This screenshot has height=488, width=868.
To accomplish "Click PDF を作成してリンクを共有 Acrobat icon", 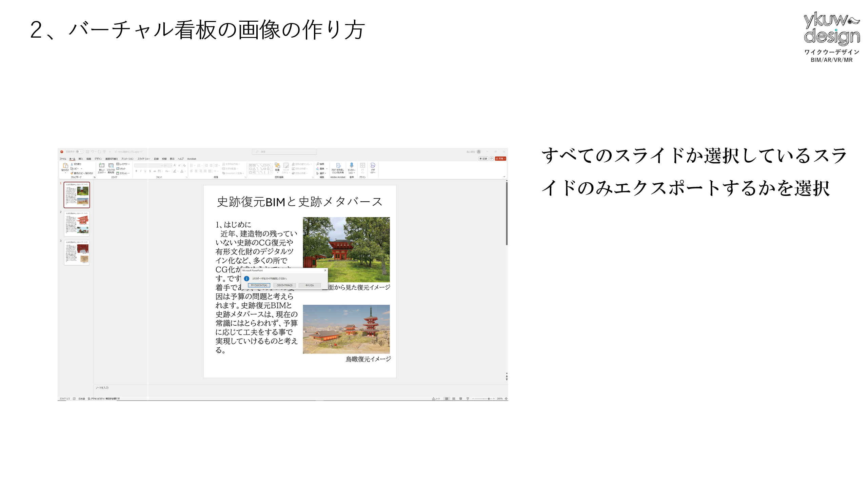I will [338, 166].
